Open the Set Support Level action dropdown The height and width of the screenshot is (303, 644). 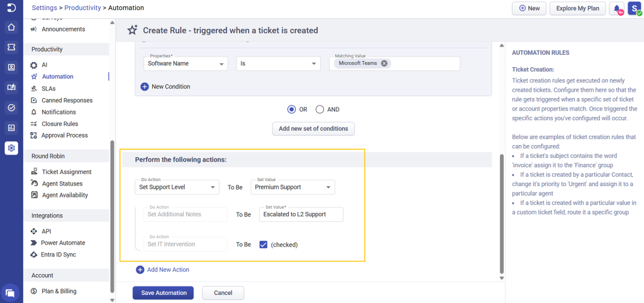pyautogui.click(x=177, y=187)
